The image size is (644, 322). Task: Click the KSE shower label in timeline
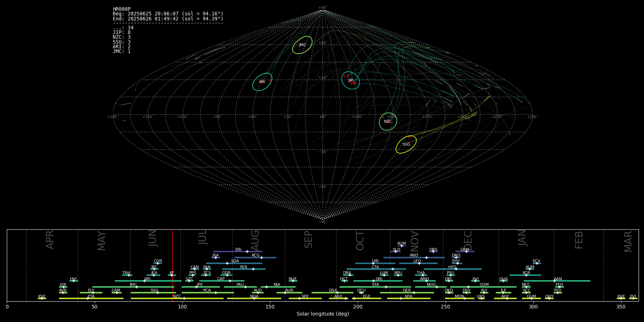42,297
